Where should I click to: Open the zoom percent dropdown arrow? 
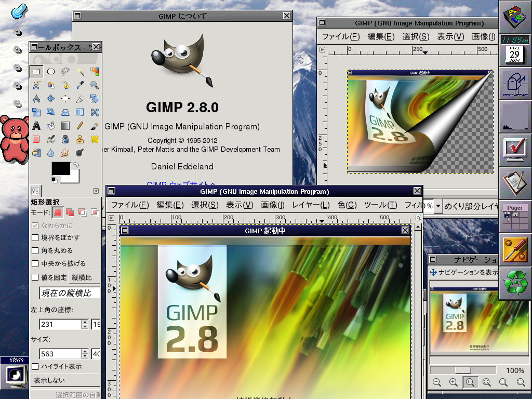pyautogui.click(x=438, y=206)
